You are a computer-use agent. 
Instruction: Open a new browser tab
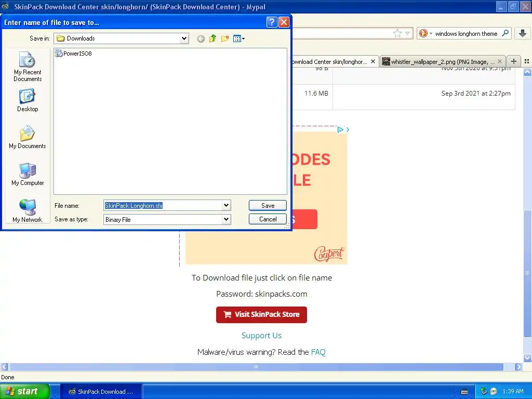514,61
